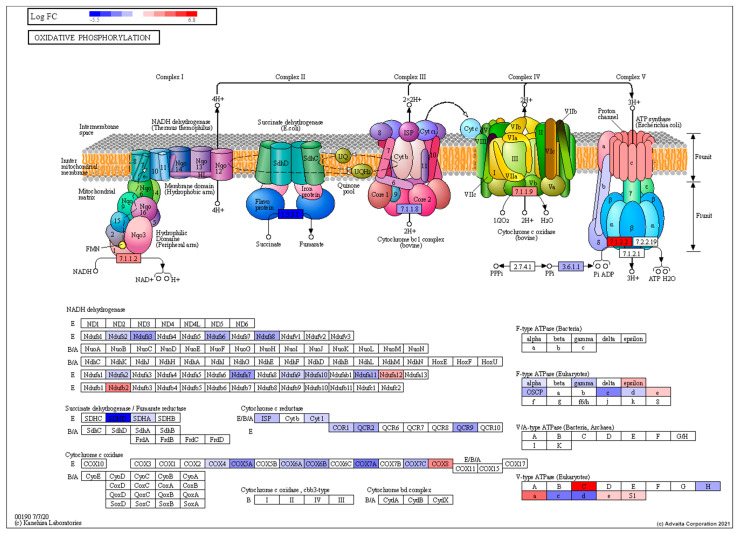Click the G/H subunit box
738x534 pixels.
pyautogui.click(x=682, y=436)
